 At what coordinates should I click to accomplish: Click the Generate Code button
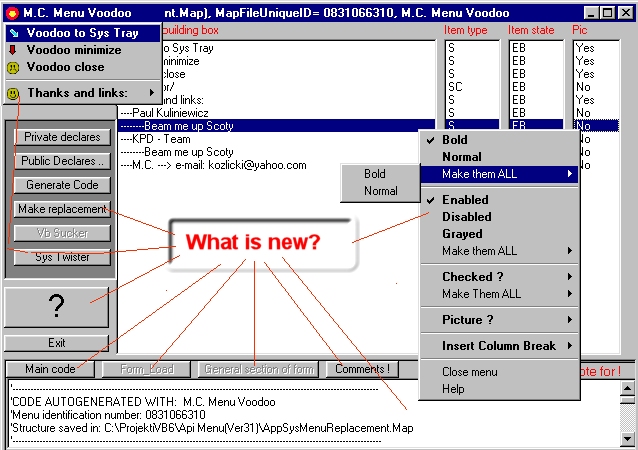pos(61,185)
